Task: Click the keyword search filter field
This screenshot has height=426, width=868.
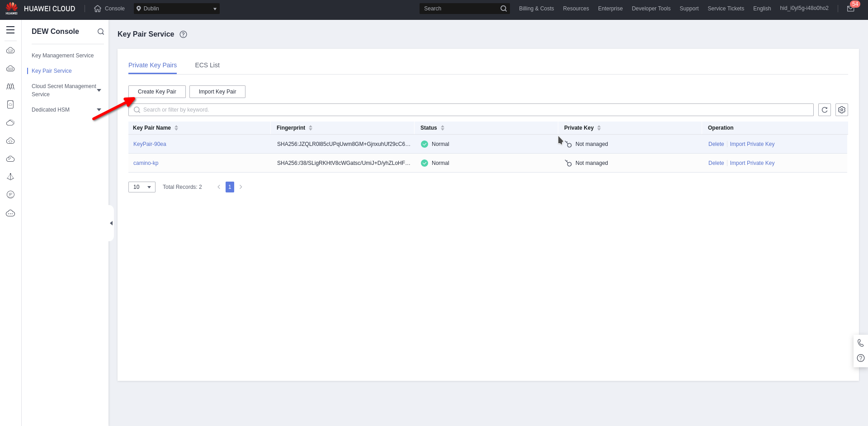Action: 470,110
